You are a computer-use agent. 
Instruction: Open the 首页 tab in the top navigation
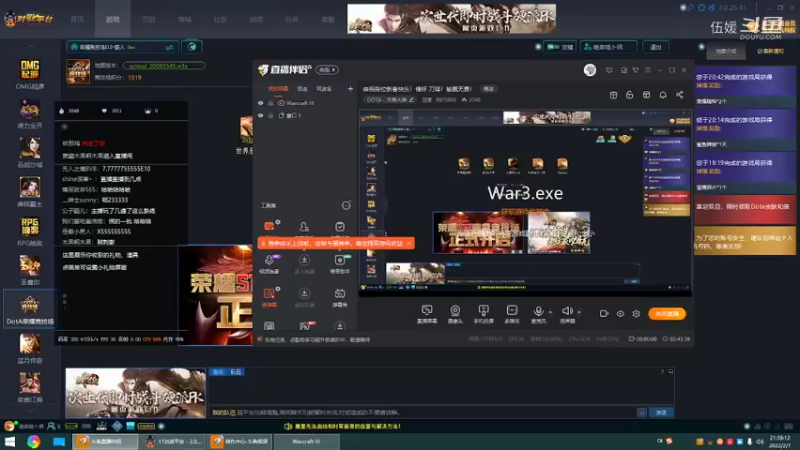coord(77,19)
